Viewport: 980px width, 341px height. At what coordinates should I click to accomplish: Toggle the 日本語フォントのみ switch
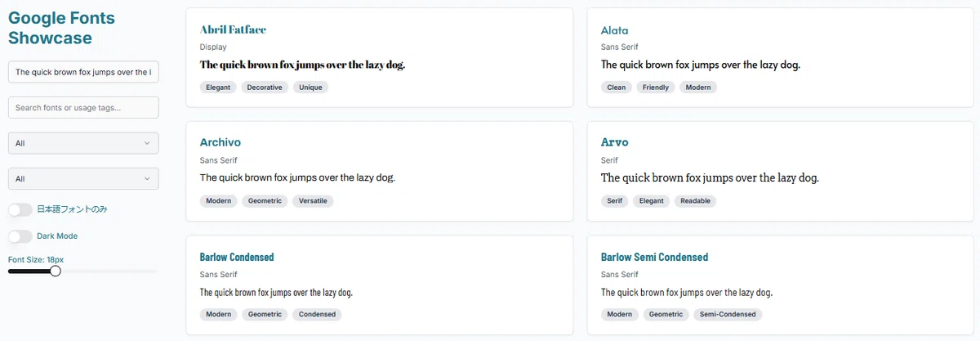[x=20, y=210]
